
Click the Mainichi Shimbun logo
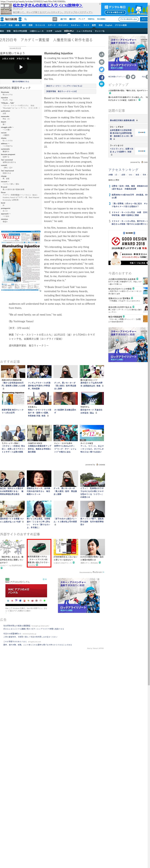(x=9, y=19)
